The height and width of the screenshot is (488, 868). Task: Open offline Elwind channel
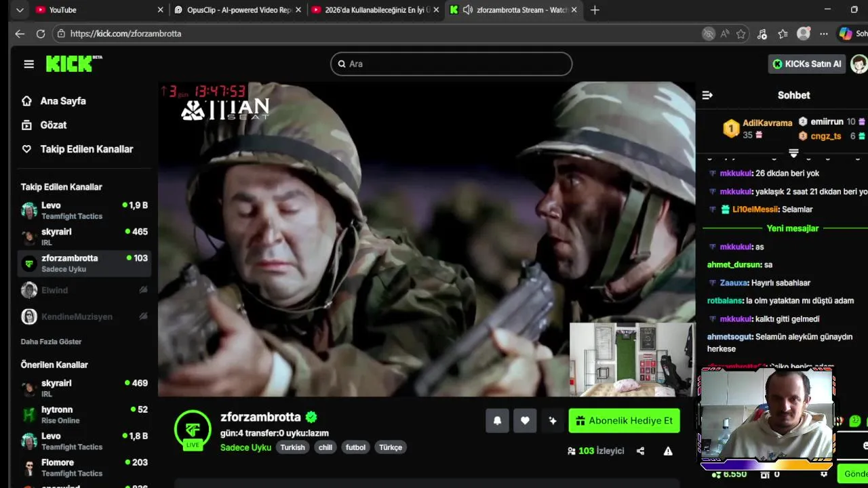[x=84, y=290]
